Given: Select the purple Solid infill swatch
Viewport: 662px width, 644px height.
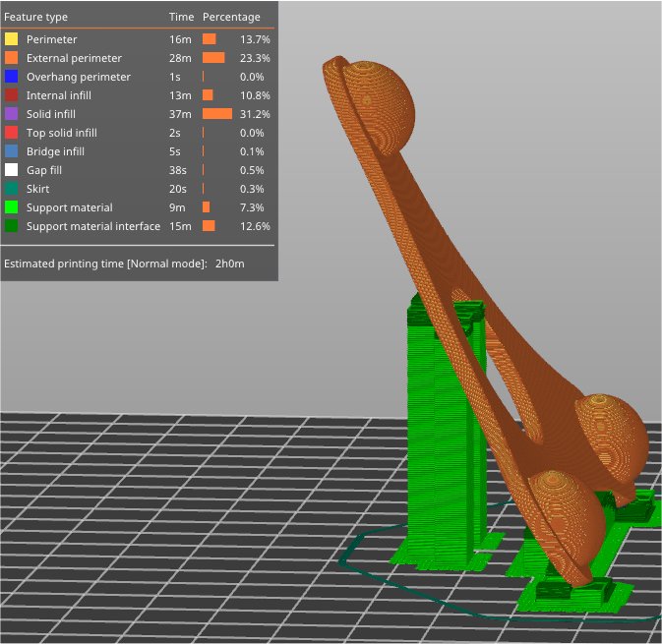Looking at the screenshot, I should [11, 114].
